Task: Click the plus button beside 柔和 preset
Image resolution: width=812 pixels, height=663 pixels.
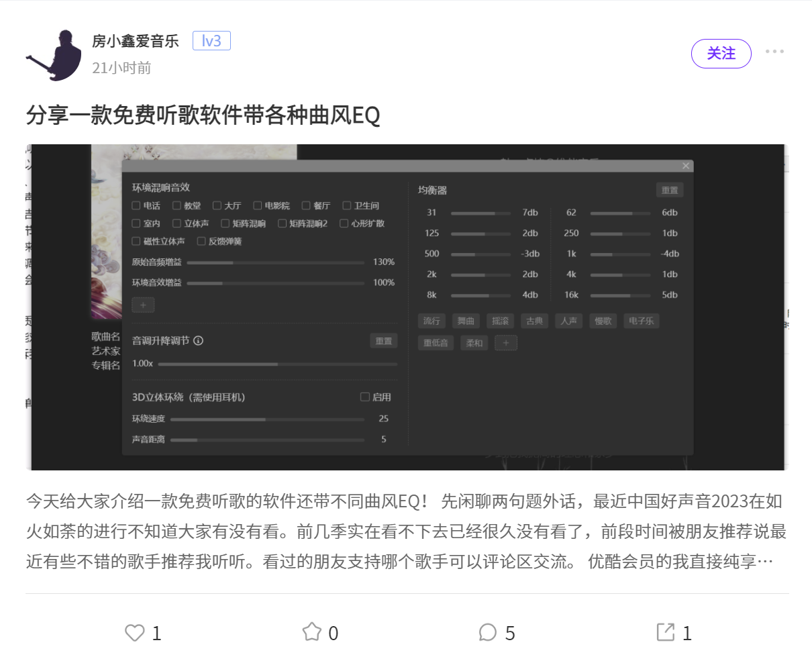Action: 506,343
